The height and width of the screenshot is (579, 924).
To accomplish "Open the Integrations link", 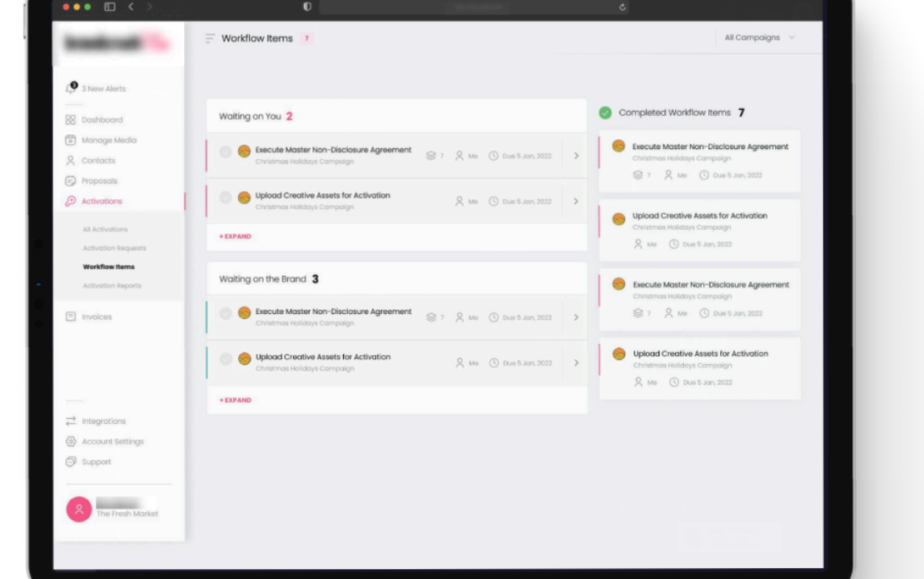I will coord(104,421).
